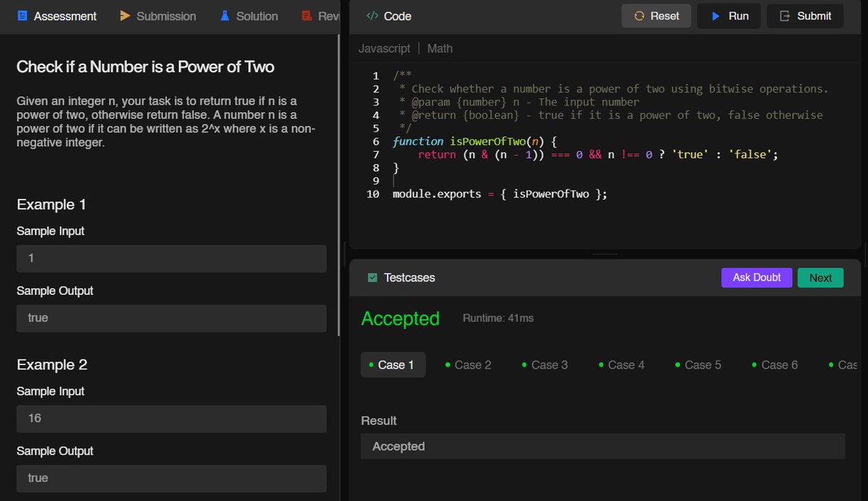868x501 pixels.
Task: Click Example 2 sample output box
Action: click(171, 478)
